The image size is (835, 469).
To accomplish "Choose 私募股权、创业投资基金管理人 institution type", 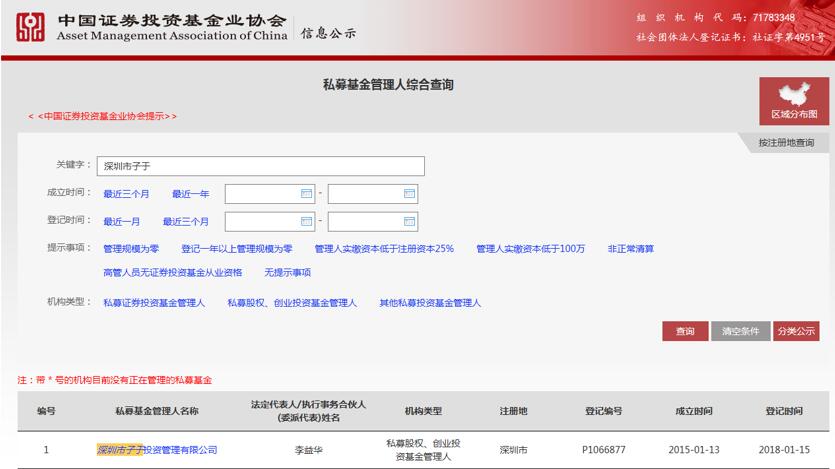I will coord(292,303).
